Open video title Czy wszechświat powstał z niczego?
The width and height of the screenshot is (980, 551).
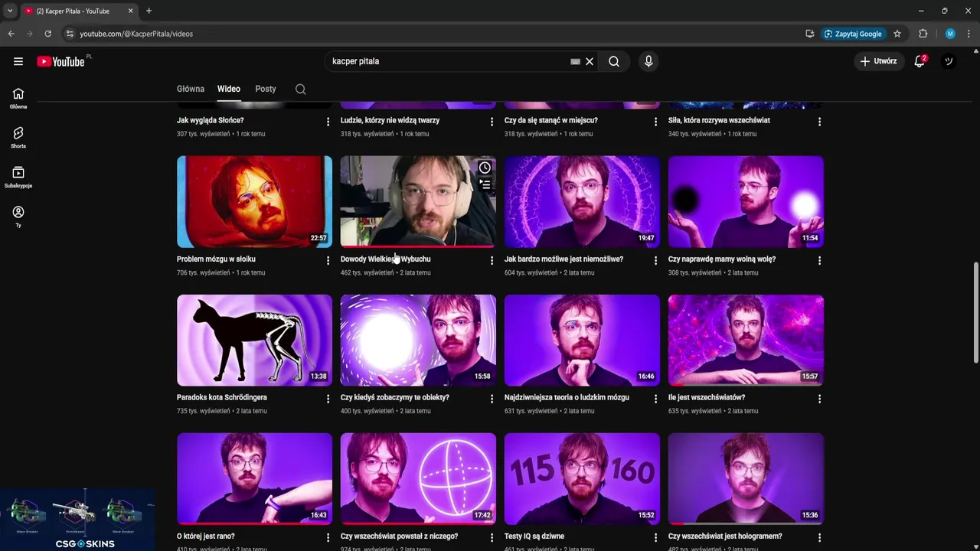coord(399,536)
